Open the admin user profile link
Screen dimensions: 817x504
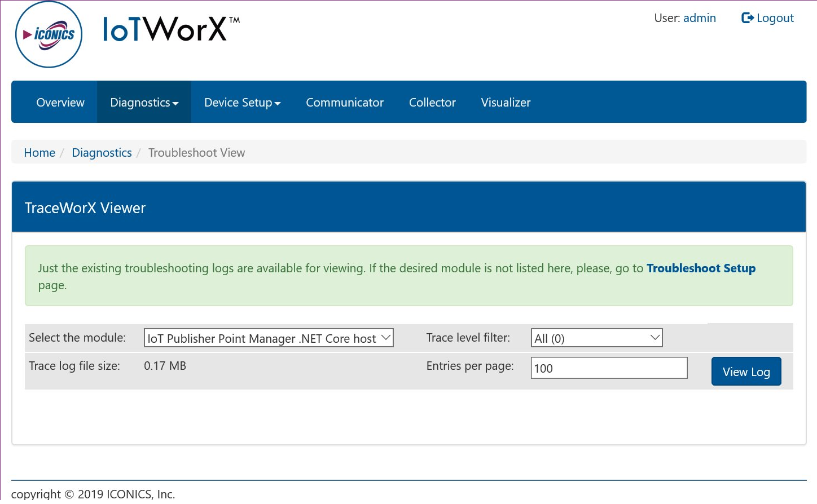(x=699, y=18)
